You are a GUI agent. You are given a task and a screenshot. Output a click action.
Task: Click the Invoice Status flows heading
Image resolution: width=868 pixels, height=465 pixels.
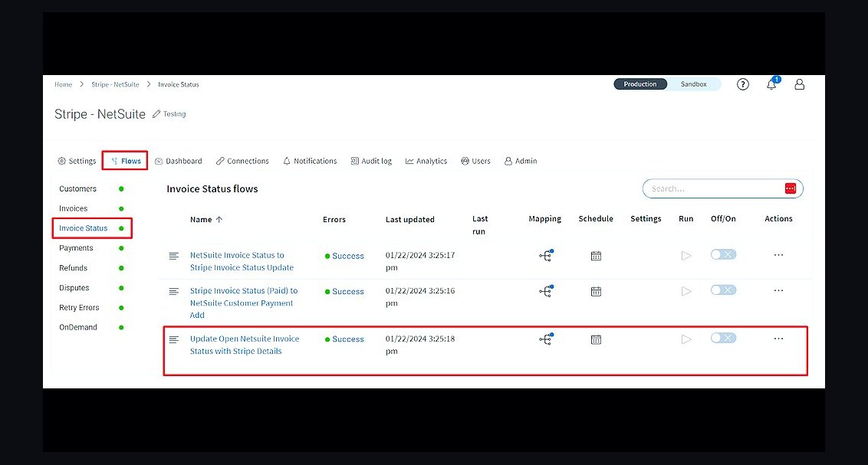click(212, 189)
